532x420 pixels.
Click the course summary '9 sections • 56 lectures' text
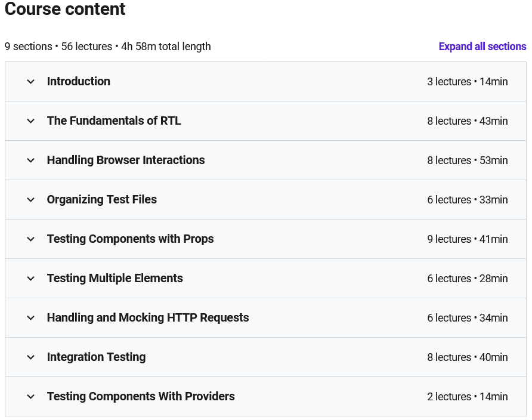58,47
